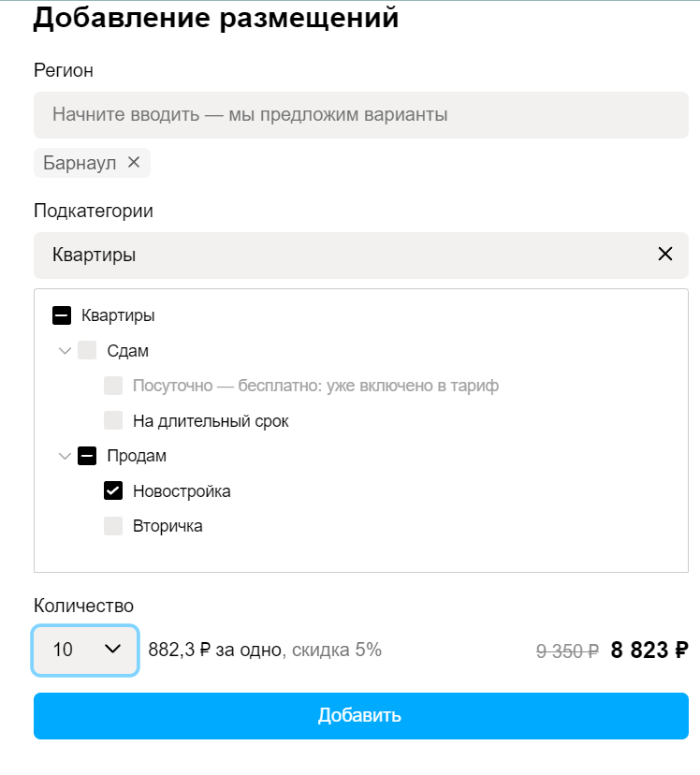This screenshot has width=700, height=775.
Task: Collapse the Сдам tree branch
Action: 65,351
